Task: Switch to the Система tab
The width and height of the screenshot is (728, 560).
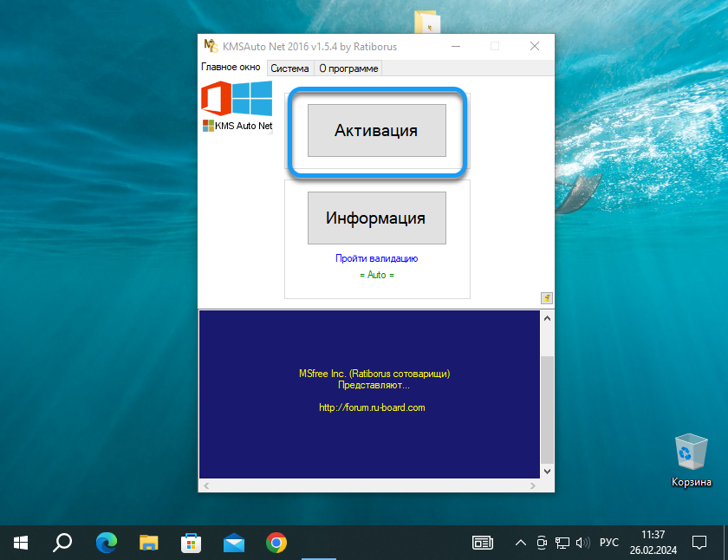Action: point(289,68)
